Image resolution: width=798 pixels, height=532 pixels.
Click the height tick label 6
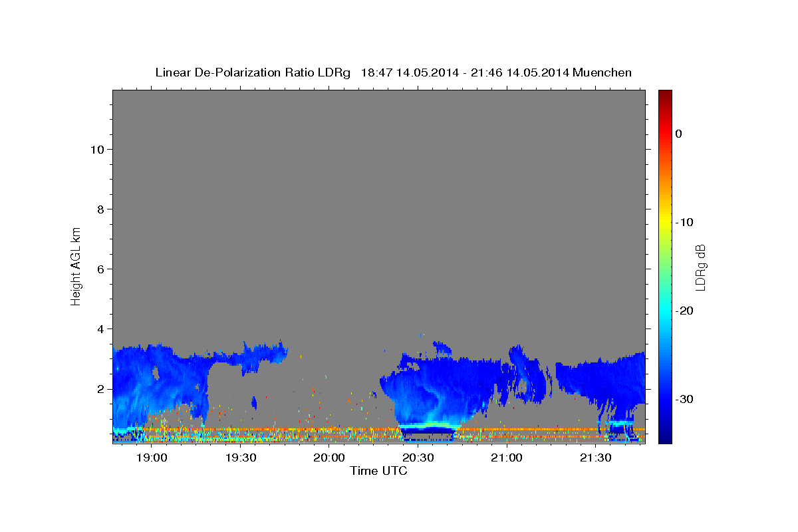(102, 269)
